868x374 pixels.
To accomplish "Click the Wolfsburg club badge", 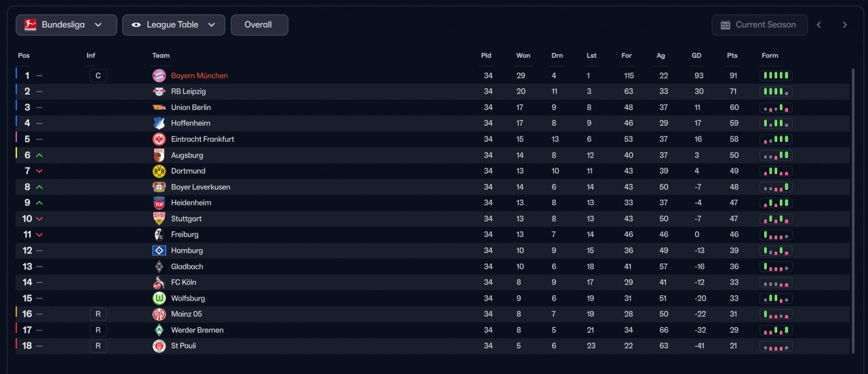I will click(x=159, y=298).
